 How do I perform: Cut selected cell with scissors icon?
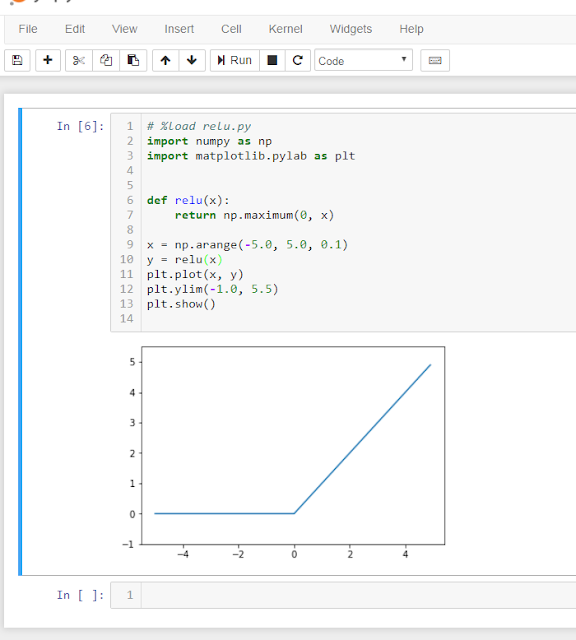tap(79, 60)
